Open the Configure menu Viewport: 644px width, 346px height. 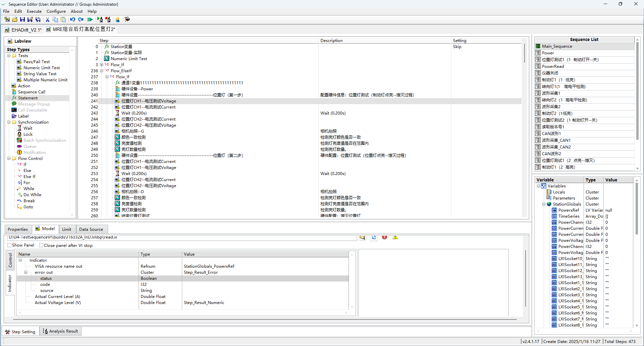click(x=56, y=11)
